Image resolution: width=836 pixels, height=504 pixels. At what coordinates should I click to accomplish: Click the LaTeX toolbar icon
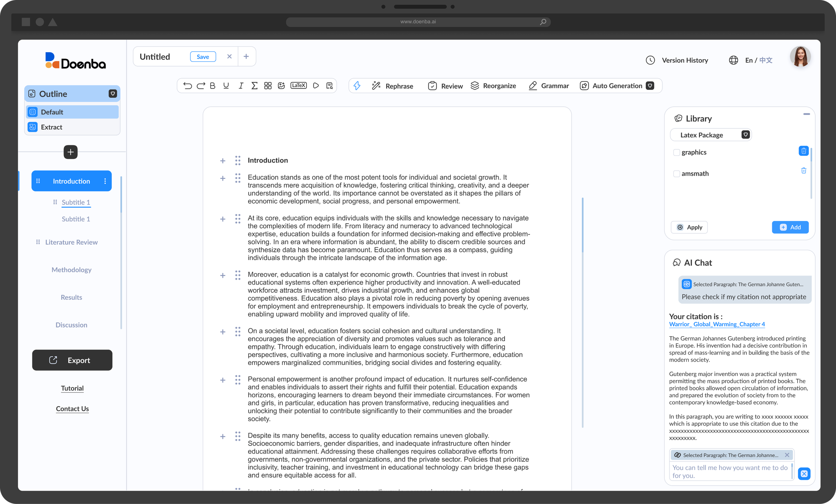[x=298, y=86]
